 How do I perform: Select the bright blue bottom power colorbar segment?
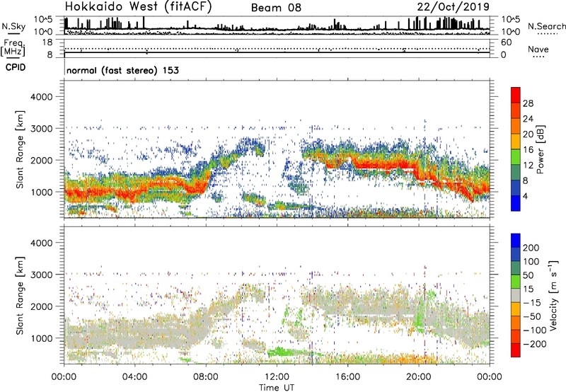coord(516,203)
